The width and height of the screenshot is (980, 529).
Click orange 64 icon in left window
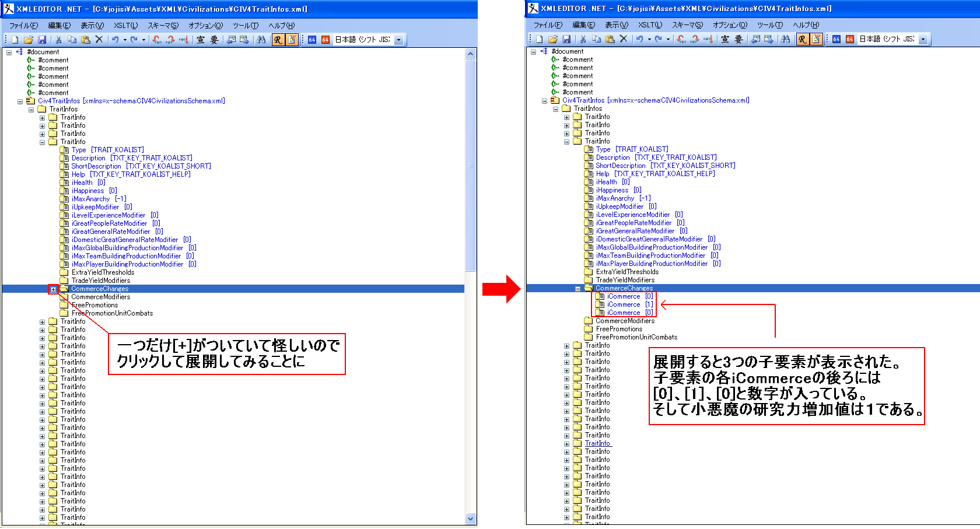(325, 40)
